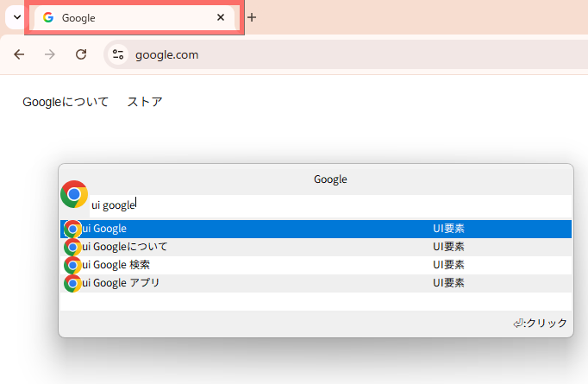Go back to the previous page
Viewport: 588px width, 384px height.
click(19, 54)
